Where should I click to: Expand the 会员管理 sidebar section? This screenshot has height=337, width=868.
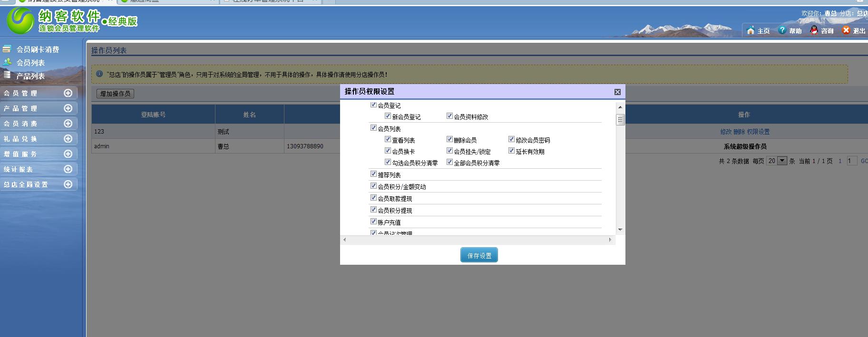point(68,93)
